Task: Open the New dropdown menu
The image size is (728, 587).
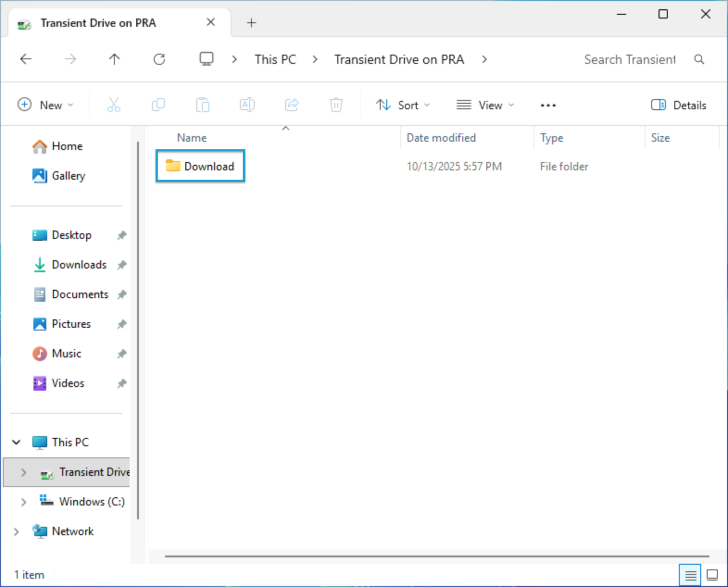Action: (45, 105)
